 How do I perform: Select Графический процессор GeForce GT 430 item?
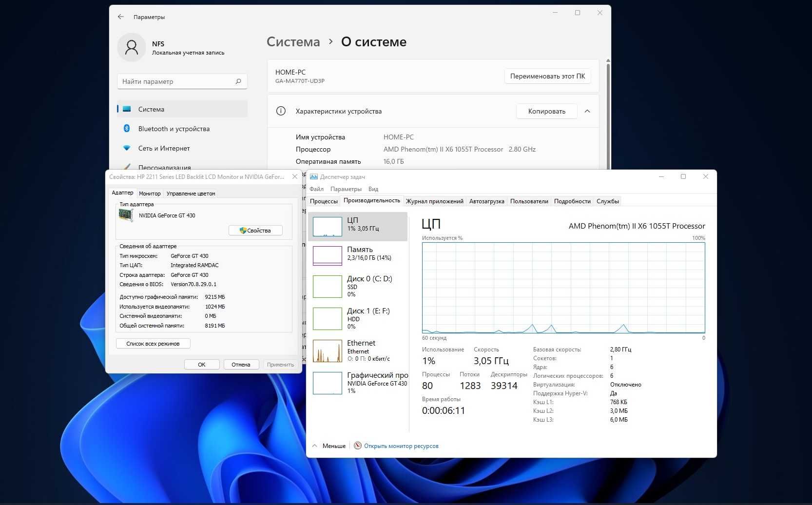coord(358,383)
